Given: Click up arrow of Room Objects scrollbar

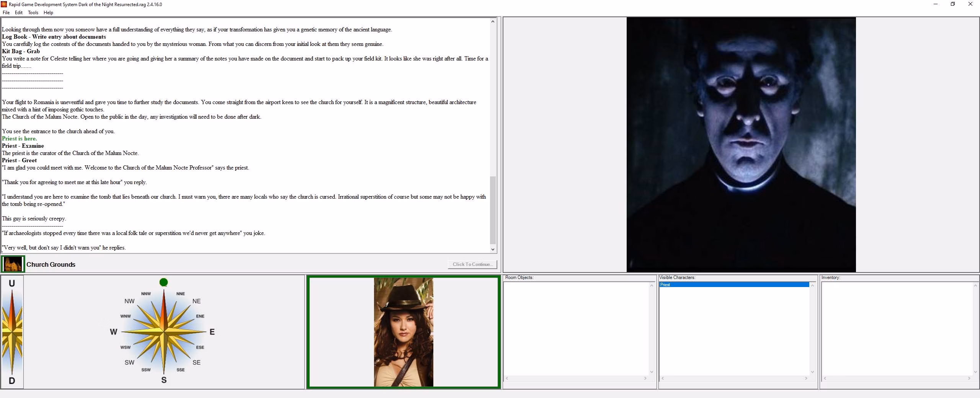Looking at the screenshot, I should click(x=652, y=285).
